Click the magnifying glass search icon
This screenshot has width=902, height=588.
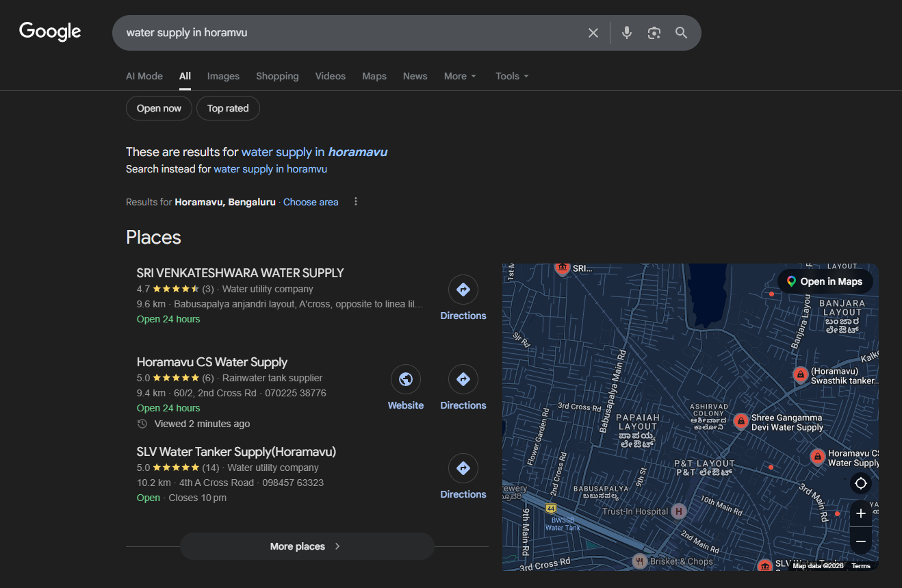click(x=681, y=33)
